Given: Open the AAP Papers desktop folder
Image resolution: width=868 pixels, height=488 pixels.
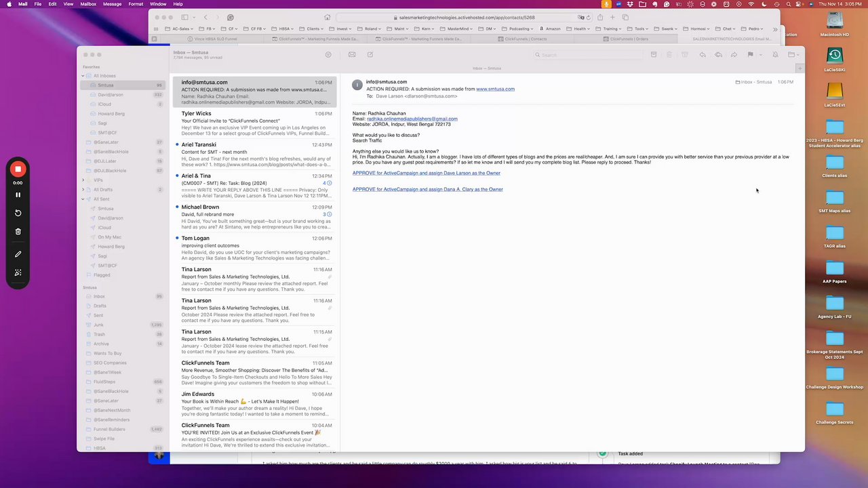Looking at the screenshot, I should (835, 271).
